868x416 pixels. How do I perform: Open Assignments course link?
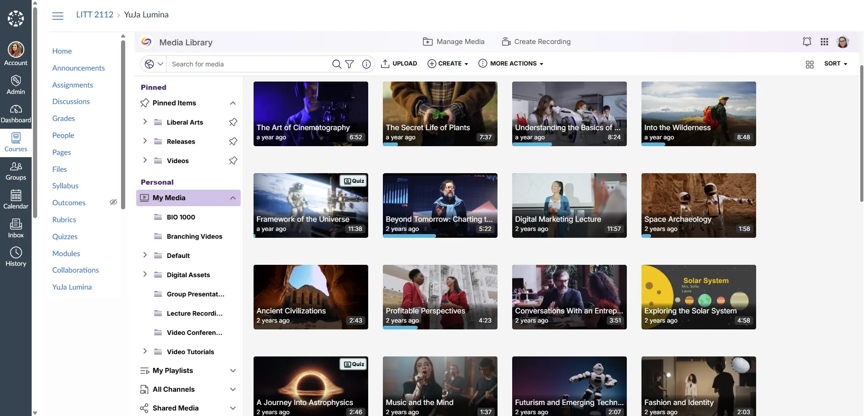coord(72,85)
